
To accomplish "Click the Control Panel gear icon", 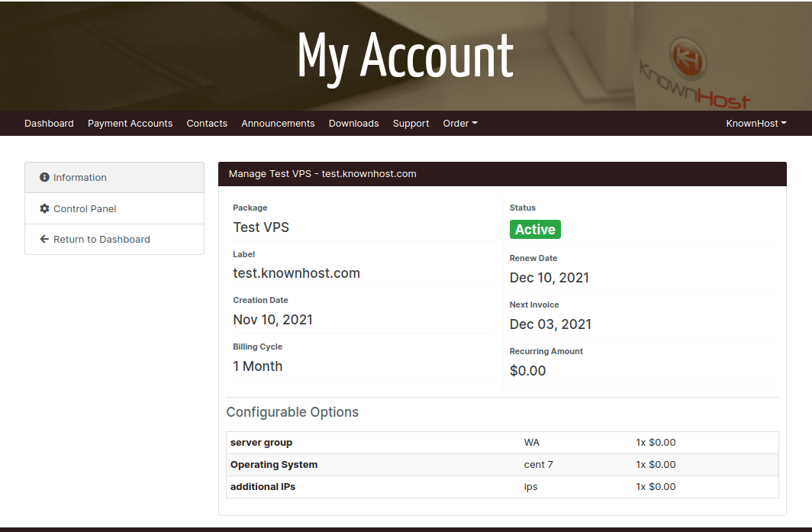I will point(44,208).
